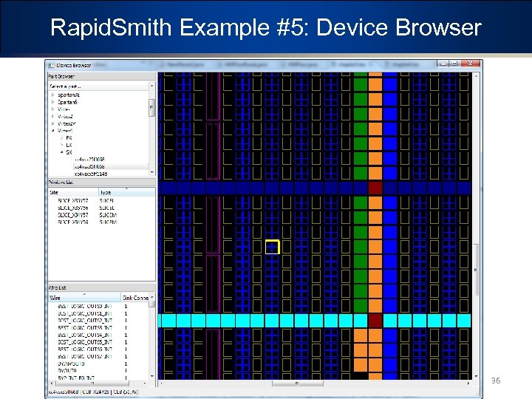Select the LX tree label
532x399 pixels.
(x=69, y=145)
